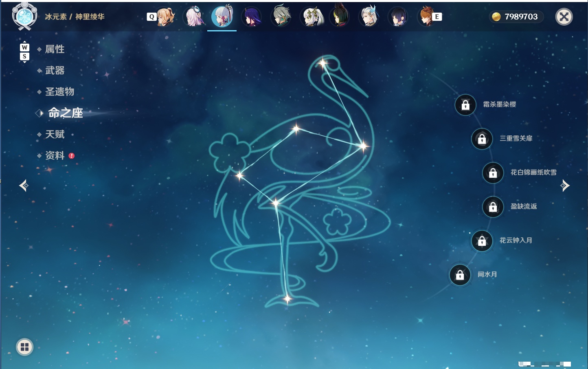Go to the 圣遗物 artifacts page
This screenshot has width=588, height=369.
[59, 92]
